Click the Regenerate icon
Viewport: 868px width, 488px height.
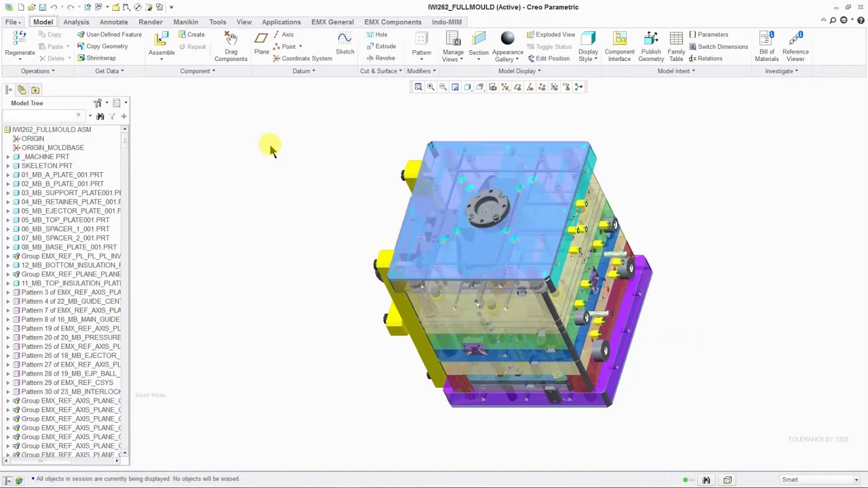pos(20,39)
